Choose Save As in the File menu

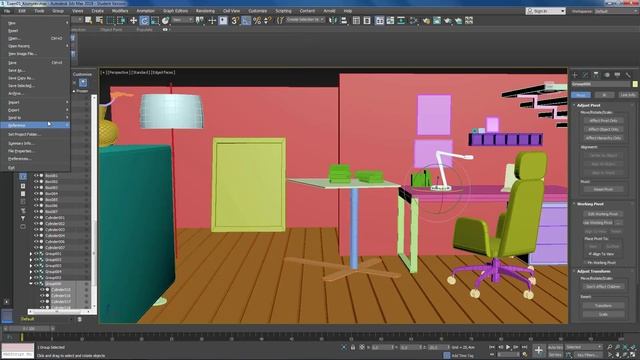[x=35, y=71]
